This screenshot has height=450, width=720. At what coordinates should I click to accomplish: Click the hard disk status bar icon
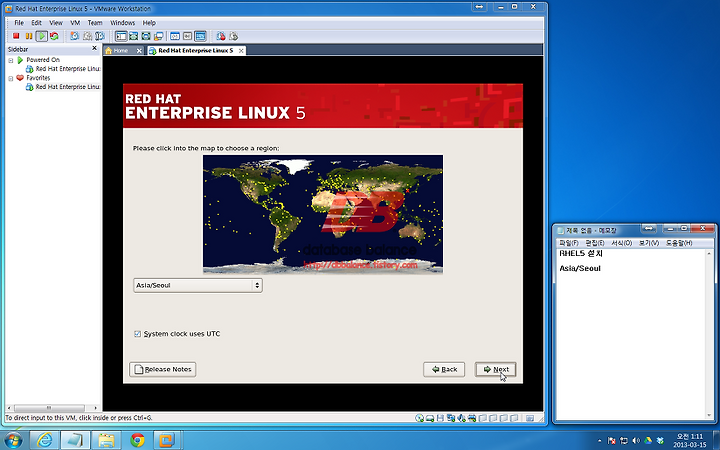pyautogui.click(x=430, y=418)
